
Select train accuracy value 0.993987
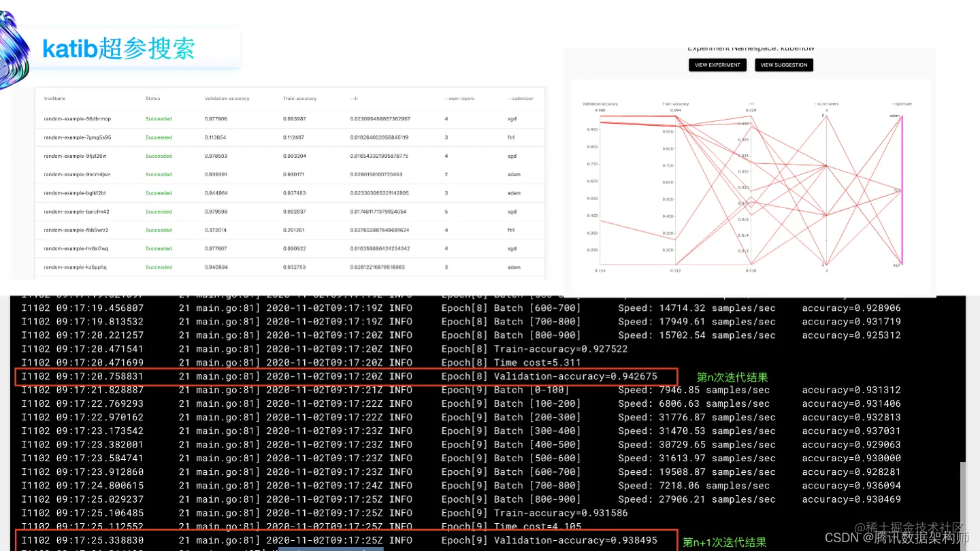point(295,119)
